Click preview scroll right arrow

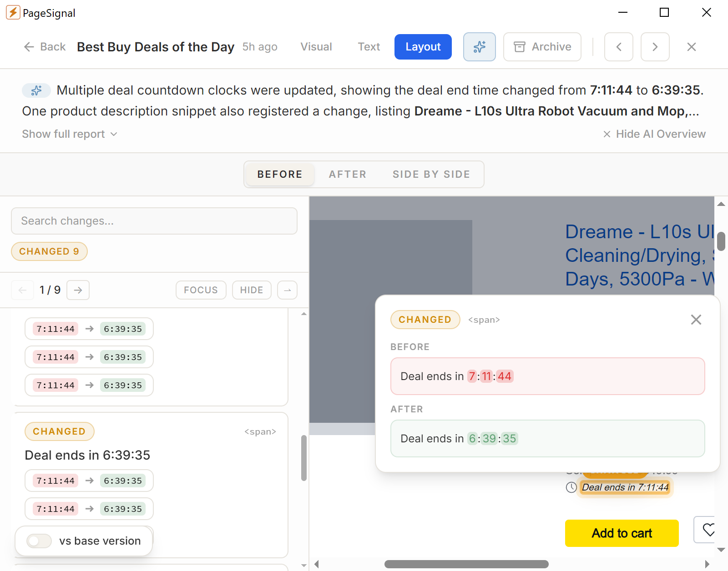click(707, 564)
